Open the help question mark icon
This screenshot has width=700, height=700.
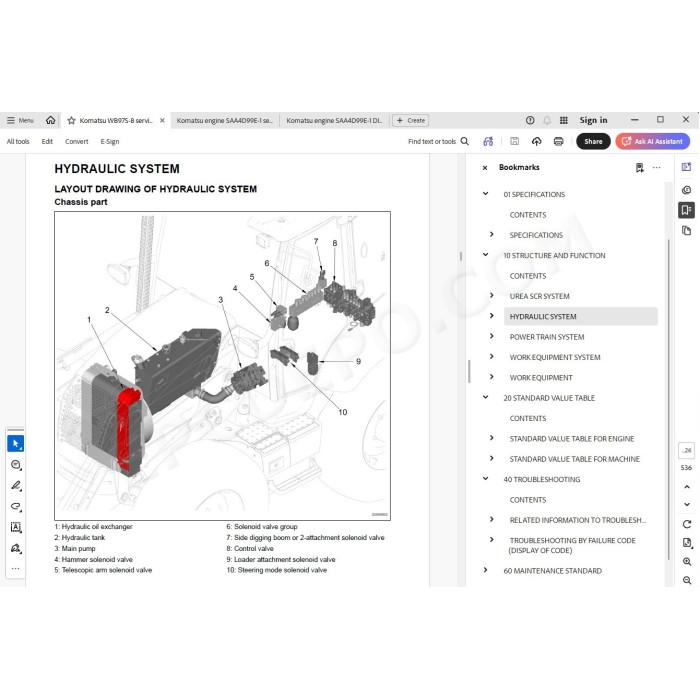pyautogui.click(x=530, y=120)
